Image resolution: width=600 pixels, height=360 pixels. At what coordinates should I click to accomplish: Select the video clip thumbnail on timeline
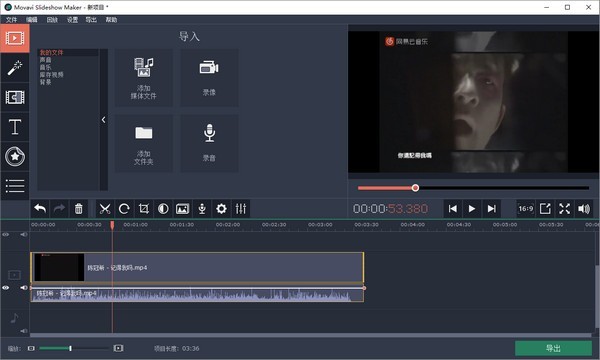tap(59, 267)
